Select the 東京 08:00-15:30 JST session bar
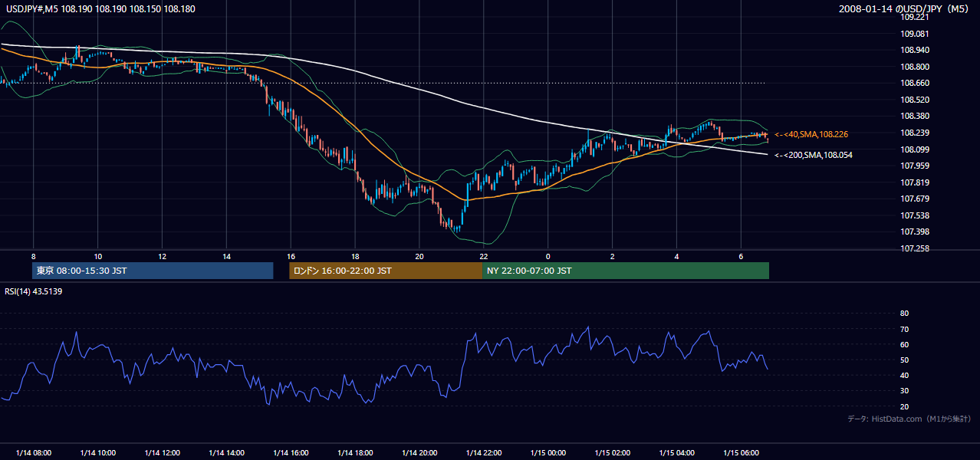Viewport: 980px width, 460px height. click(x=153, y=271)
